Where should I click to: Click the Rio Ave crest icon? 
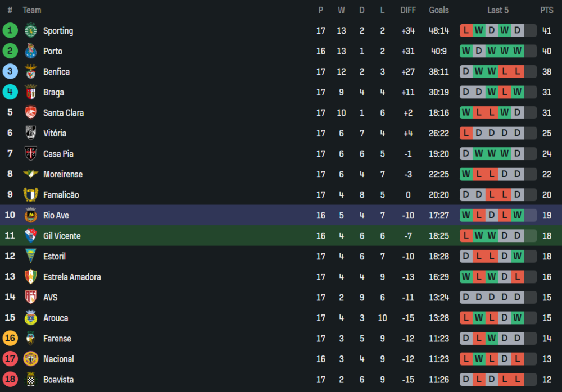(x=30, y=215)
